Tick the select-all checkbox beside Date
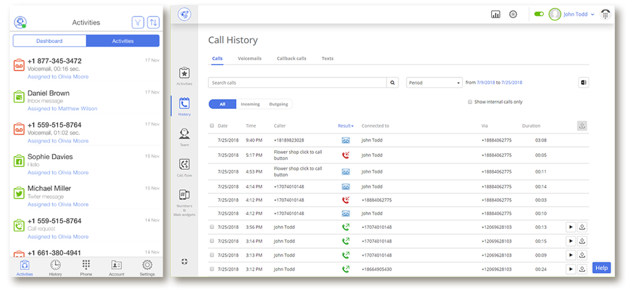 (x=212, y=126)
